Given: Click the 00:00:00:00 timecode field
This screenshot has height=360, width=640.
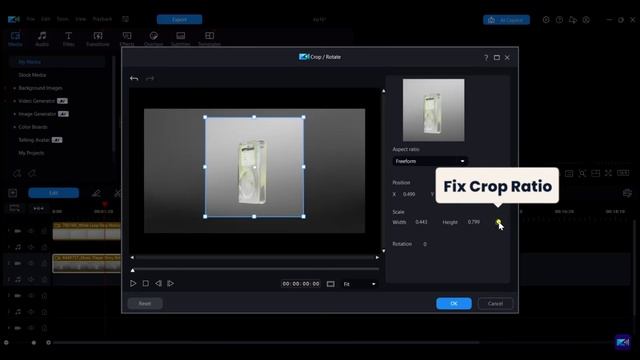Looking at the screenshot, I should click(x=301, y=284).
